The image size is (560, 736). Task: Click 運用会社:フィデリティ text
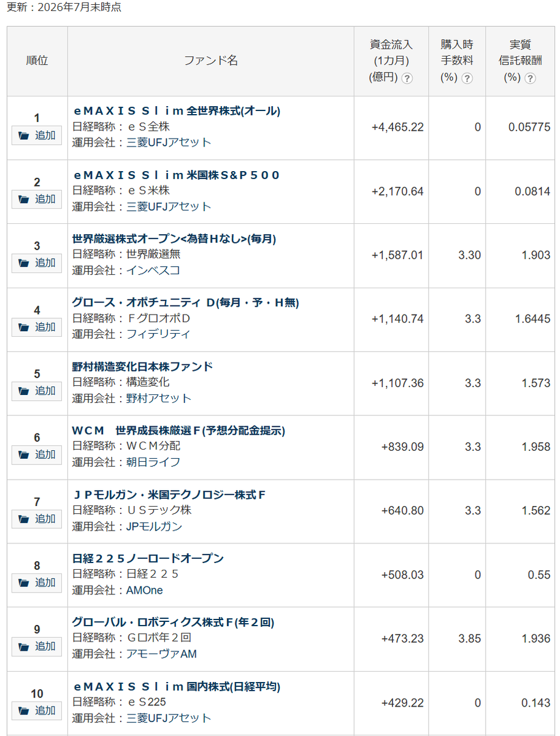131,334
